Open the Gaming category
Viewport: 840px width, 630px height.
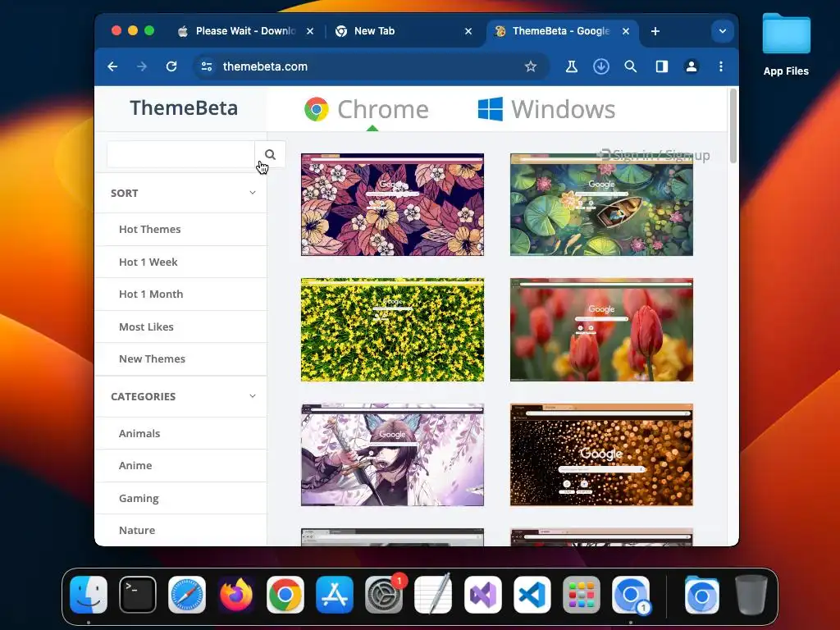(139, 498)
